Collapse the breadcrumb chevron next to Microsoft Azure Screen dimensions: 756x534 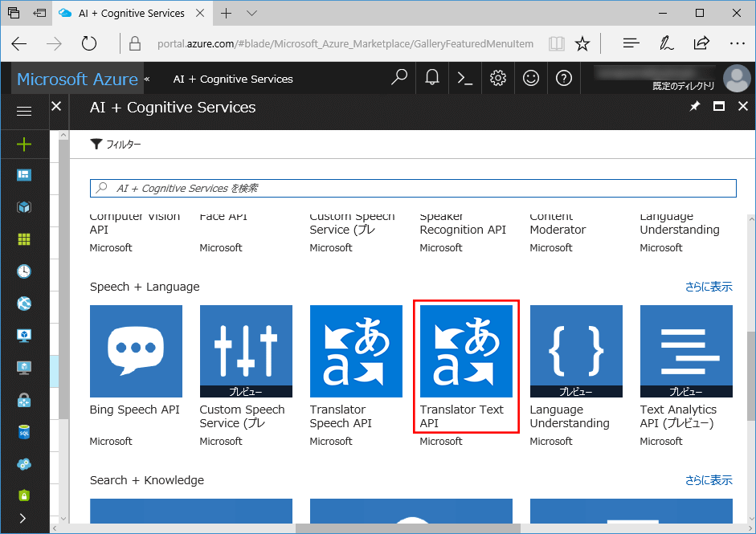146,79
